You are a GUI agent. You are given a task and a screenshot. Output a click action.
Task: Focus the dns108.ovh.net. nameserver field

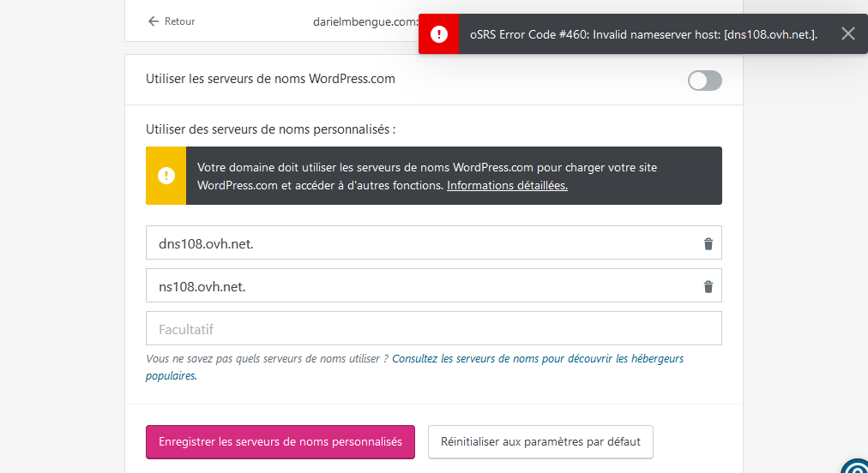click(x=420, y=243)
